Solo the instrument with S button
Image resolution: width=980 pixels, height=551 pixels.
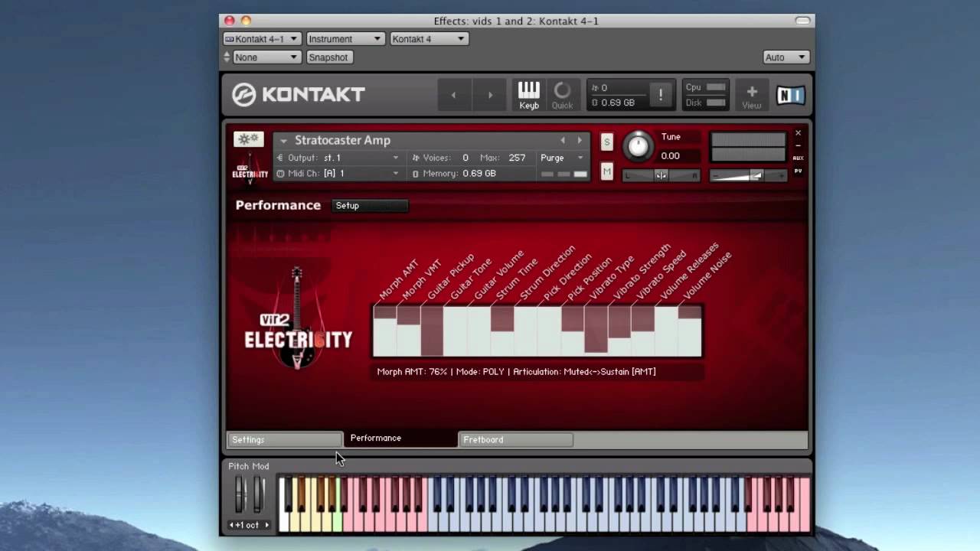click(x=606, y=142)
